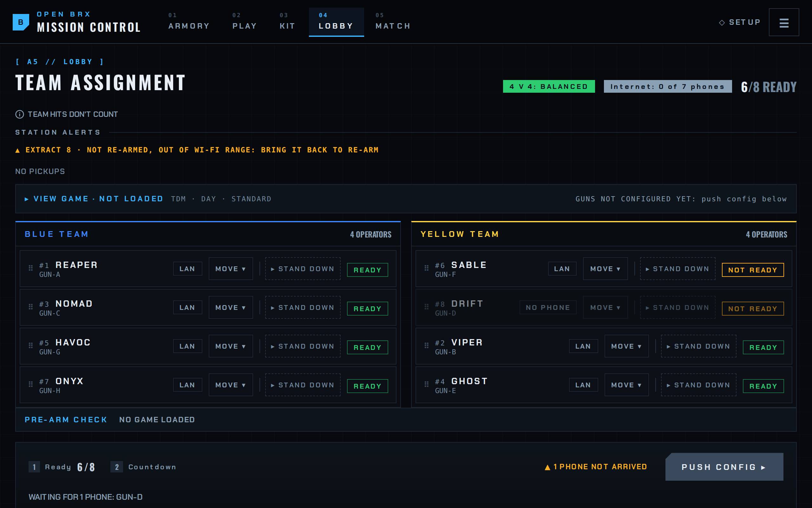Switch to the Armory tab
This screenshot has width=812, height=508.
point(189,22)
